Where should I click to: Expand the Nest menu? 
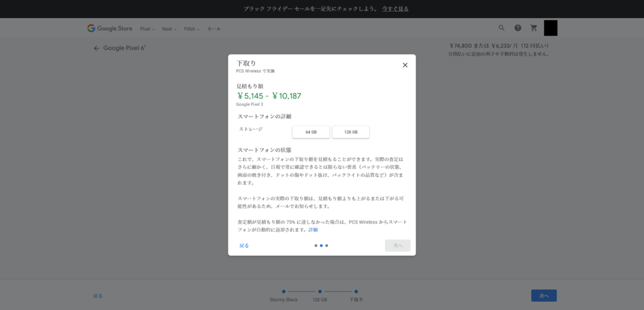pyautogui.click(x=170, y=29)
